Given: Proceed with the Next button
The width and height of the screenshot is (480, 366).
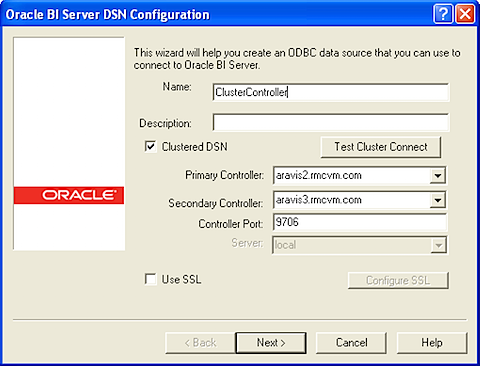Looking at the screenshot, I should pyautogui.click(x=271, y=343).
